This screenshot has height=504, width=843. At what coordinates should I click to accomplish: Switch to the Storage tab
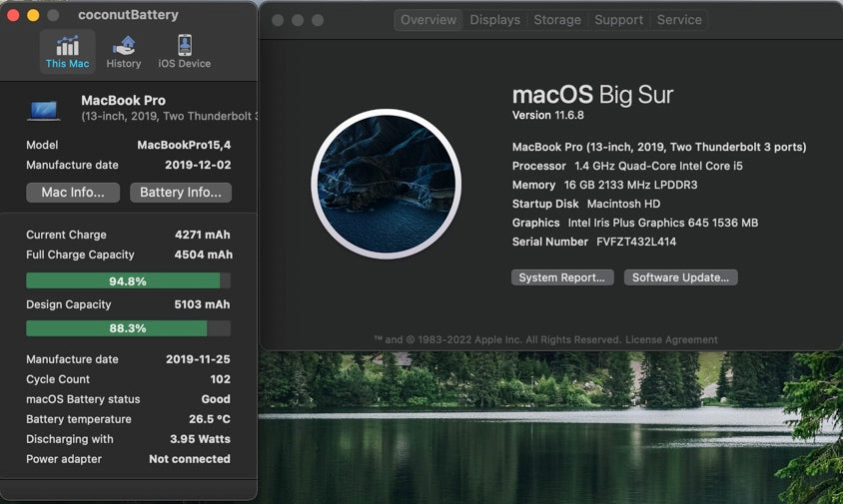click(557, 20)
